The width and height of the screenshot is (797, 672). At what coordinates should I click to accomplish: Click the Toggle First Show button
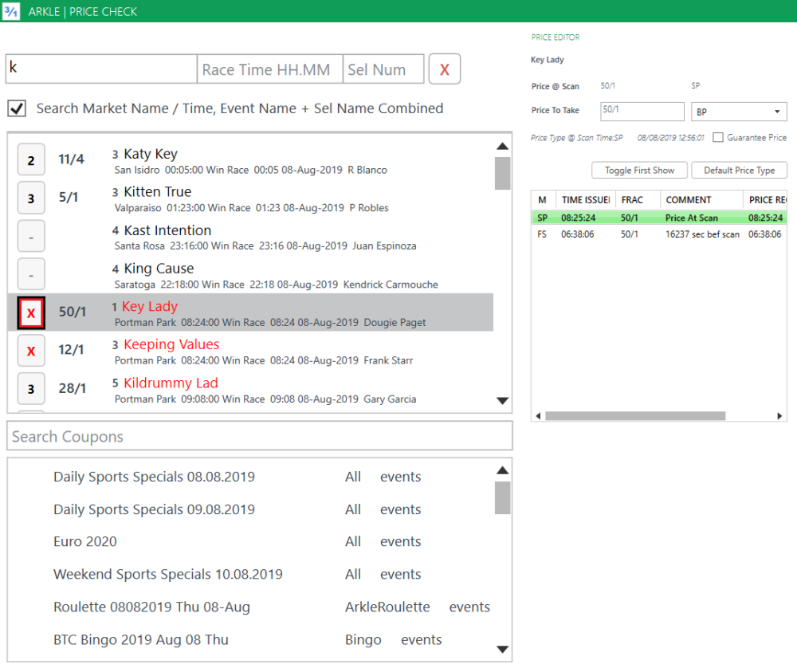click(639, 171)
